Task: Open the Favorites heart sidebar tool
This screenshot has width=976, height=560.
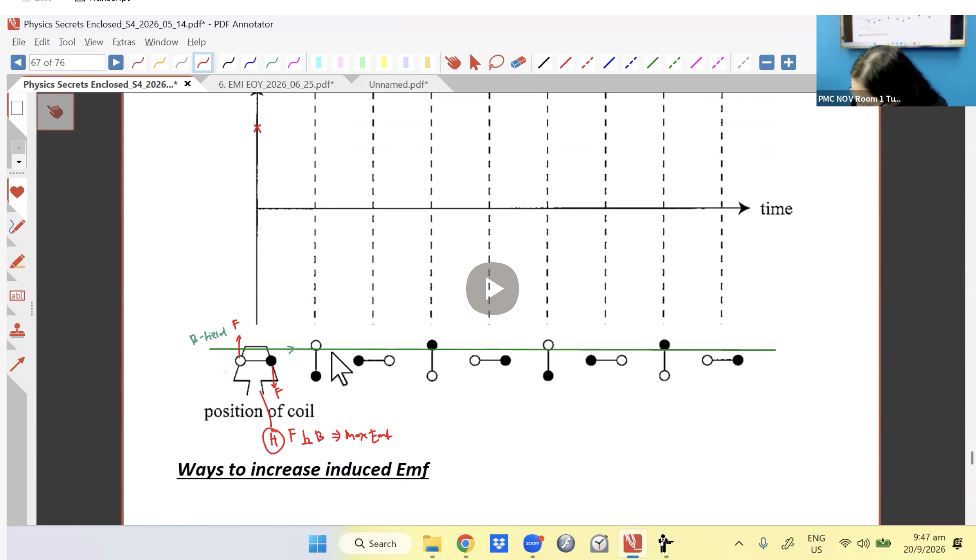Action: pyautogui.click(x=17, y=192)
